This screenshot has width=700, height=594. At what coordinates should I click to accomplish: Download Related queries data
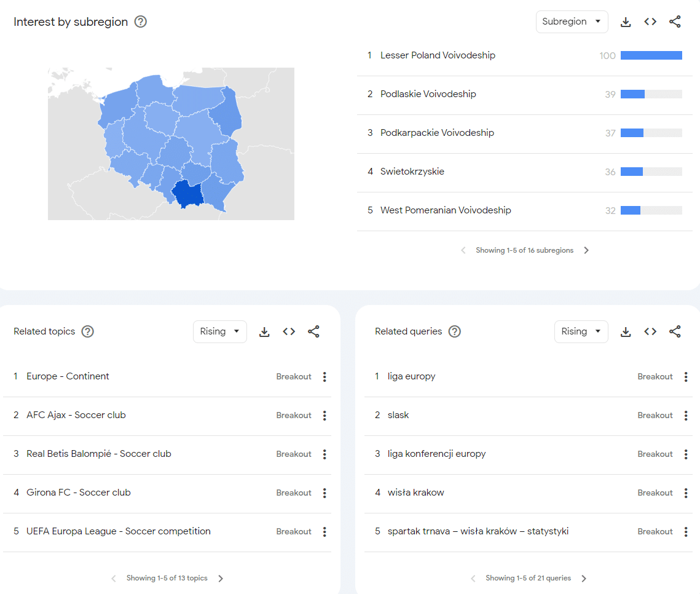coord(626,332)
